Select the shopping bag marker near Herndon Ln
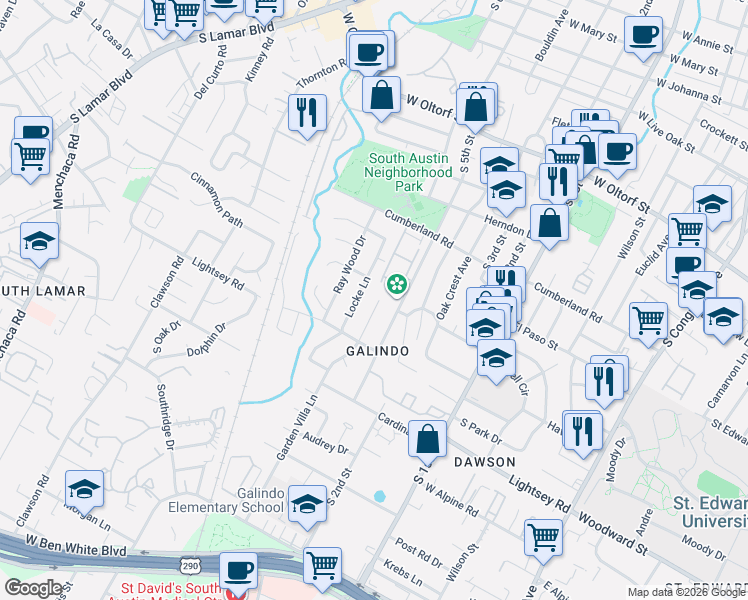The image size is (748, 600). pyautogui.click(x=549, y=224)
